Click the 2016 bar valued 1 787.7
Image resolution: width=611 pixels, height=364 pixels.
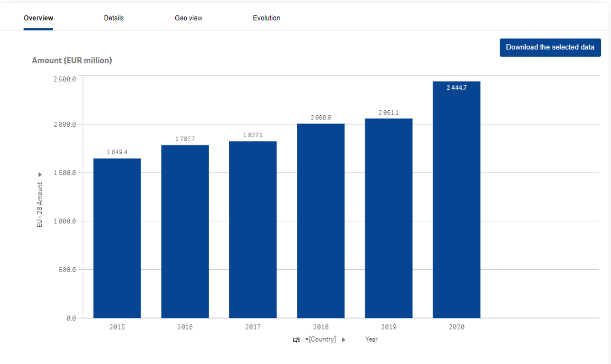pos(185,231)
